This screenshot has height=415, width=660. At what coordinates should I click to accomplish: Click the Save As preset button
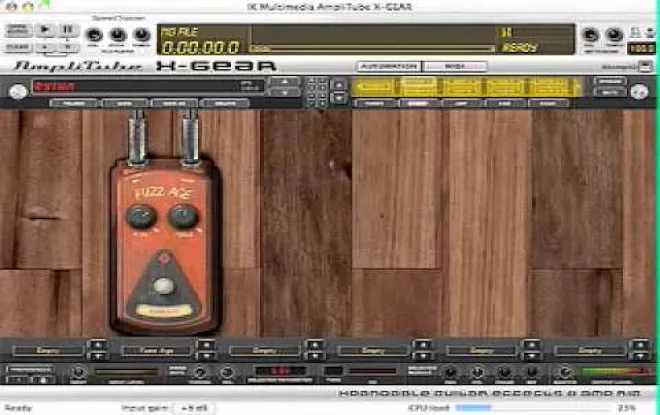(173, 103)
